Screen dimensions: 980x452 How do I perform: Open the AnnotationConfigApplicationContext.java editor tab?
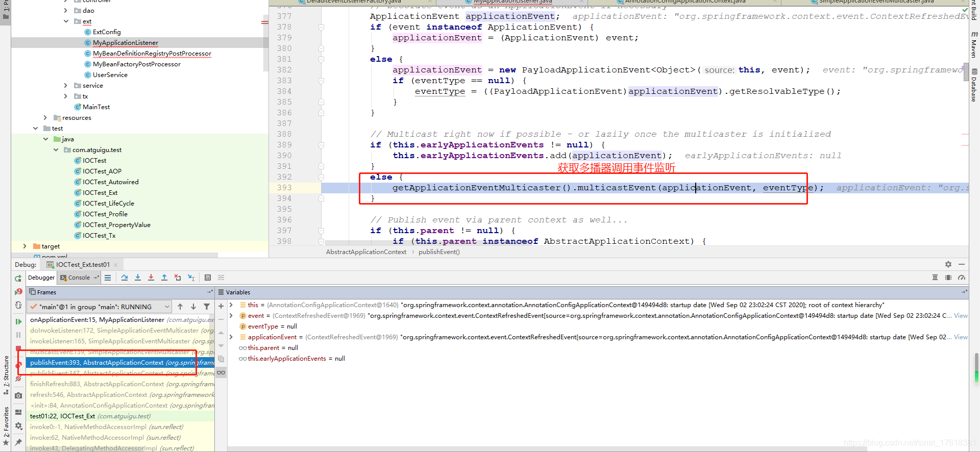(x=685, y=2)
